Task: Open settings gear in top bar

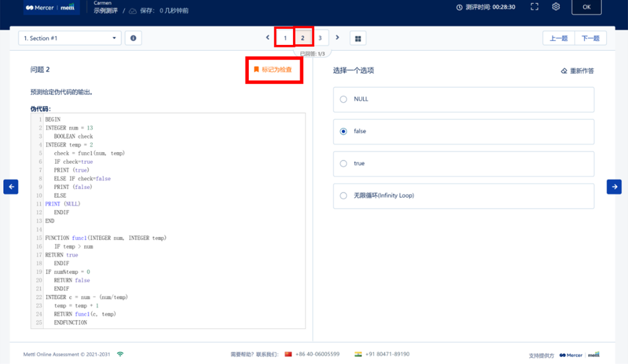Action: [556, 7]
